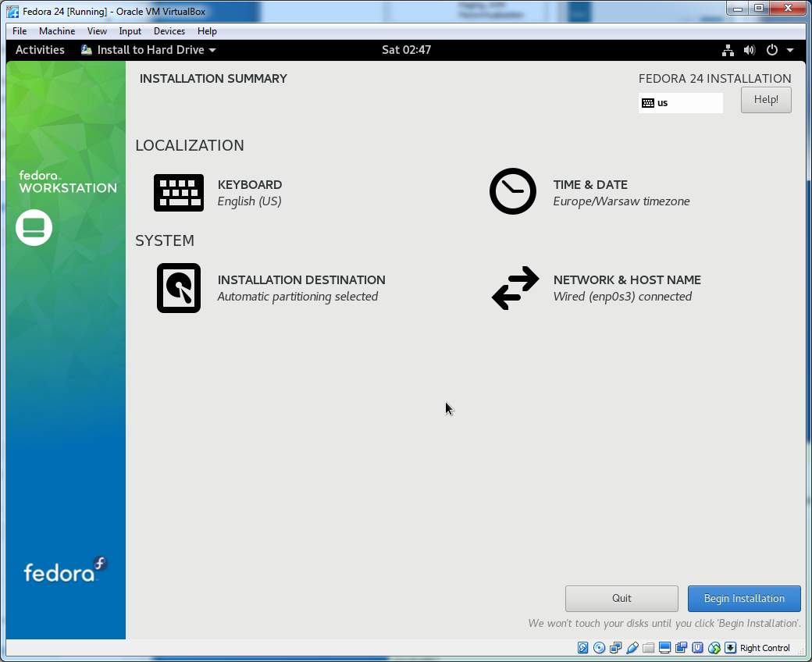This screenshot has height=662, width=812.
Task: Open Network & Host Name arrows icon
Action: (x=515, y=288)
